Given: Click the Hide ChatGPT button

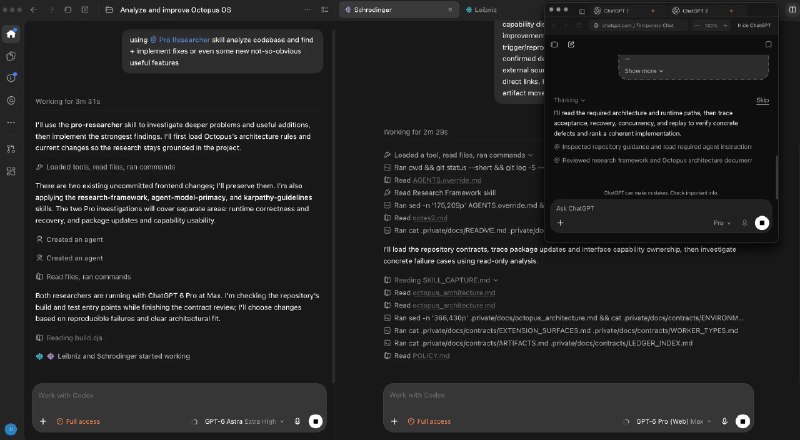Looking at the screenshot, I should point(754,25).
